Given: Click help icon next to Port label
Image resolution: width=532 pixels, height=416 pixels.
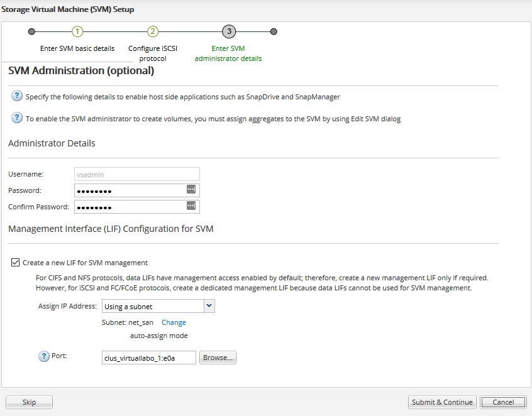Looking at the screenshot, I should 44,356.
